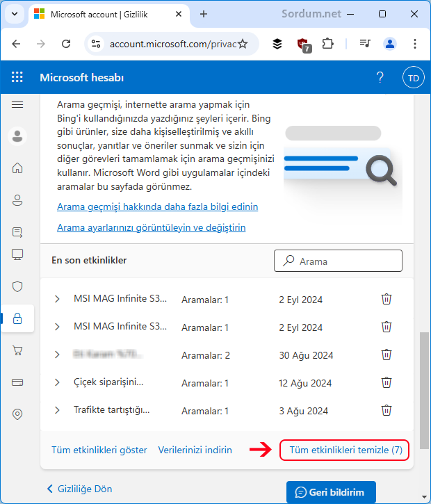This screenshot has height=504, width=431.
Task: Open location pin sidebar icon
Action: [x=17, y=414]
